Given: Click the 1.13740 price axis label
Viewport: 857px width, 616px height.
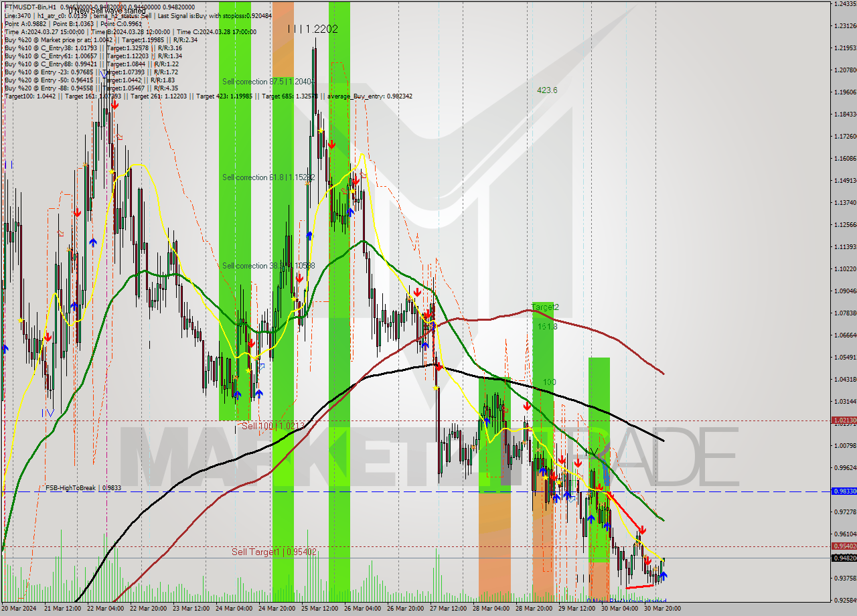Looking at the screenshot, I should [845, 203].
